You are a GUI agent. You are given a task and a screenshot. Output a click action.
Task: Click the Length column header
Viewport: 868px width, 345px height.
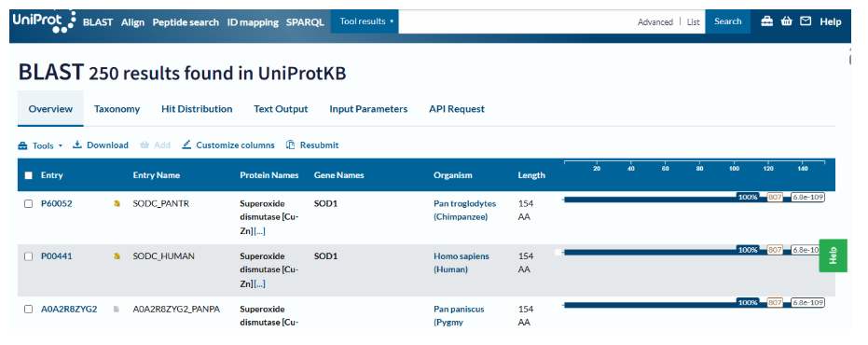pos(531,175)
